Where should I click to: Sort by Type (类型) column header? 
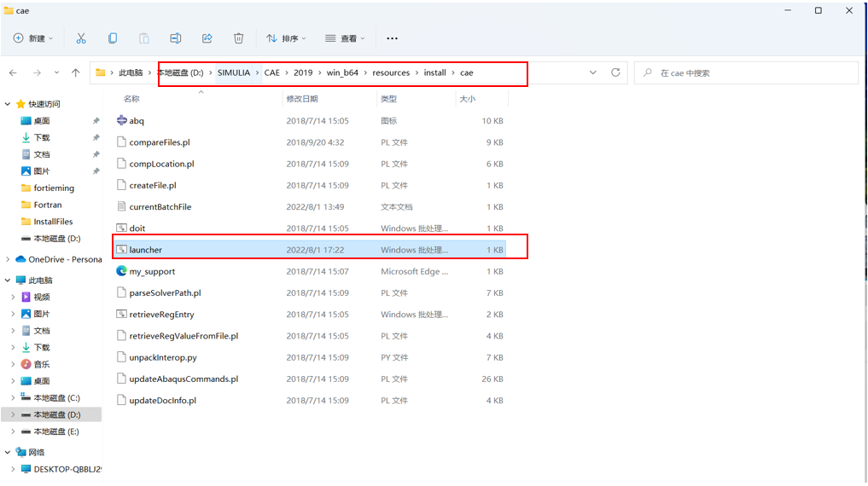click(x=388, y=98)
